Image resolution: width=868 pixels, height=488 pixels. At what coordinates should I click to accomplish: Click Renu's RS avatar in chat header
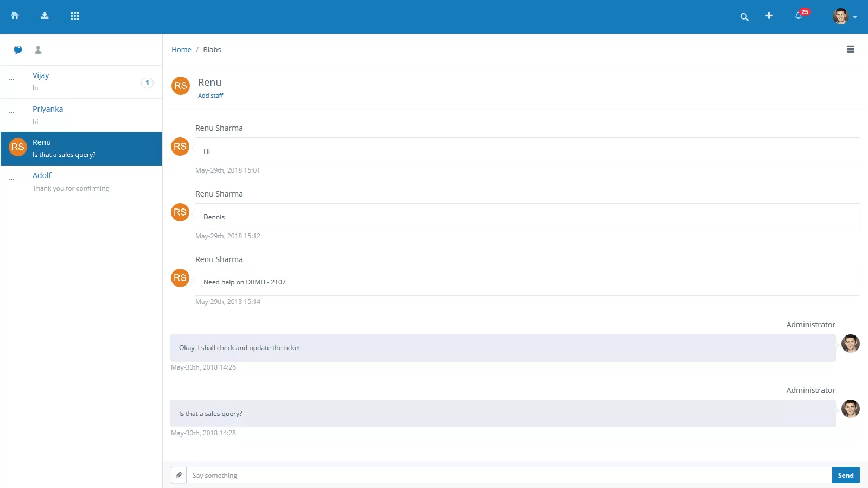(x=181, y=86)
